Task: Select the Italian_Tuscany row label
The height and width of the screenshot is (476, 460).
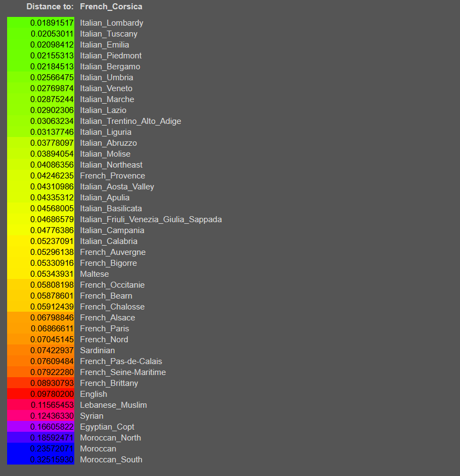Action: (109, 34)
